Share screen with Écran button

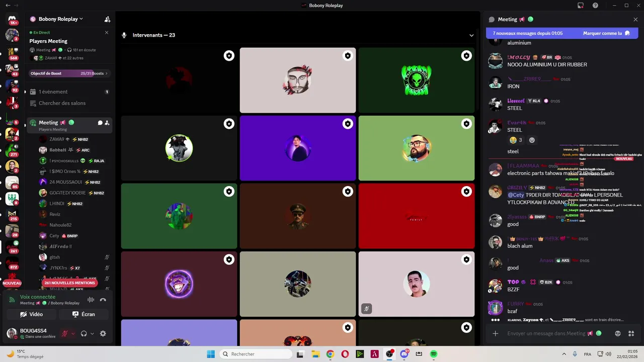84,314
